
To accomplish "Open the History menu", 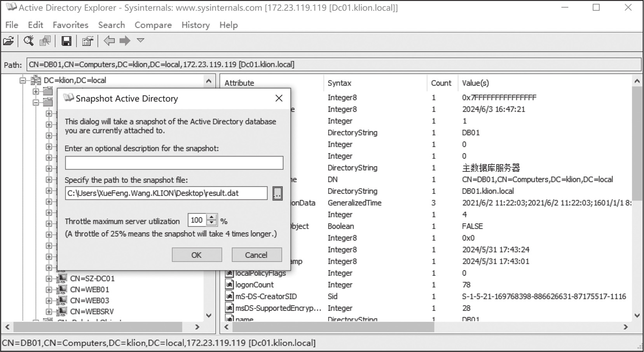I will tap(195, 25).
